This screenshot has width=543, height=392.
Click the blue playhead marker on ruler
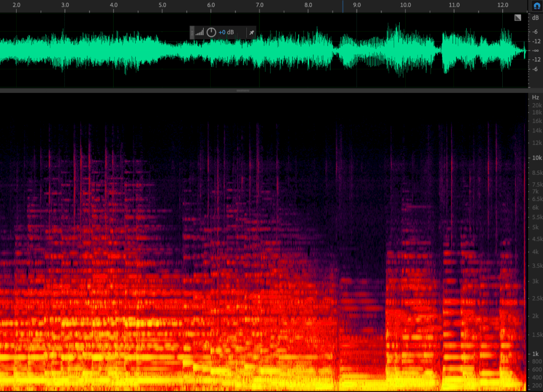tap(343, 6)
